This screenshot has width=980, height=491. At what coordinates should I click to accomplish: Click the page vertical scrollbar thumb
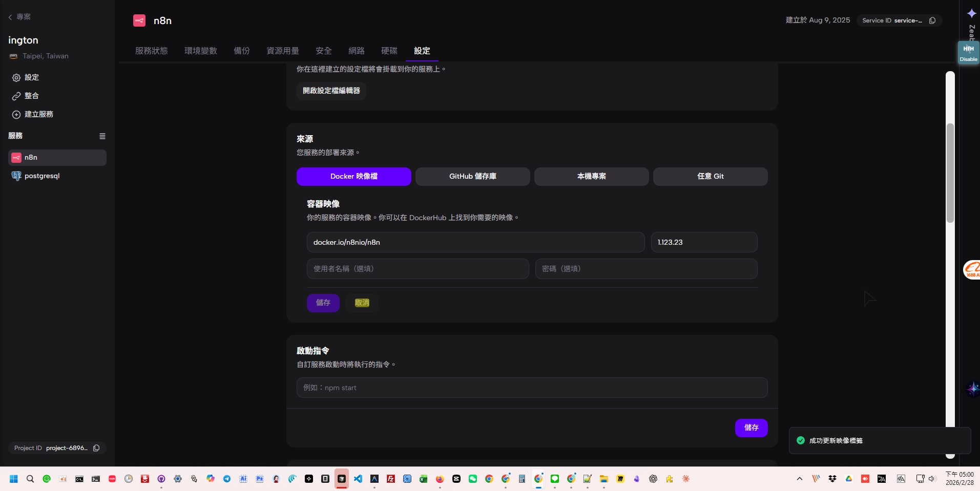[x=950, y=173]
